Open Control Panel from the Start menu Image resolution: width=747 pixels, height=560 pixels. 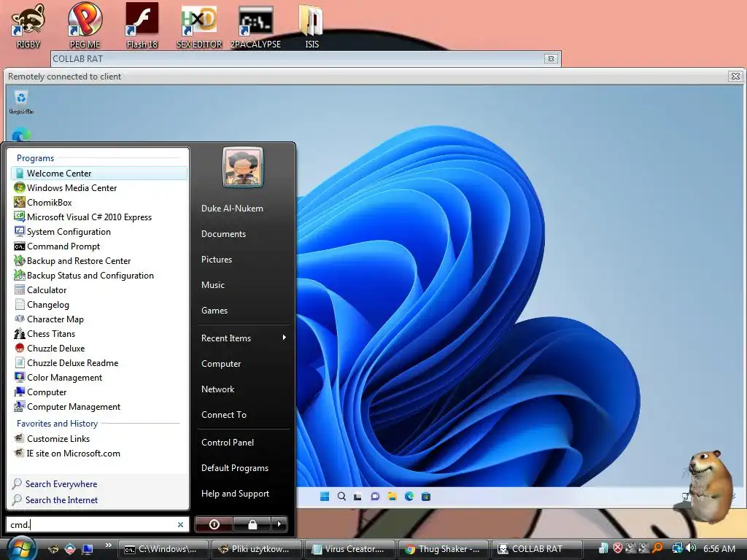pyautogui.click(x=228, y=443)
